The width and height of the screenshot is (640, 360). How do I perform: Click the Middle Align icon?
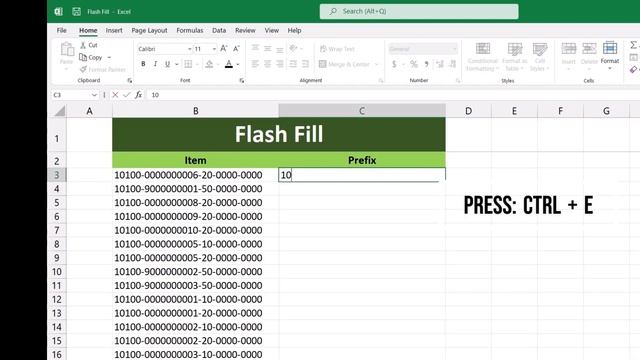(267, 49)
